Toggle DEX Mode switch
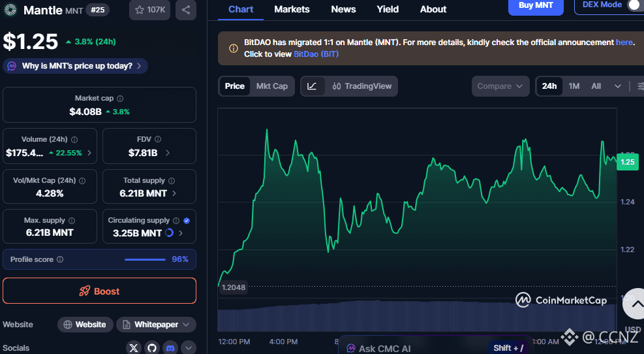The height and width of the screenshot is (354, 644). (x=634, y=5)
